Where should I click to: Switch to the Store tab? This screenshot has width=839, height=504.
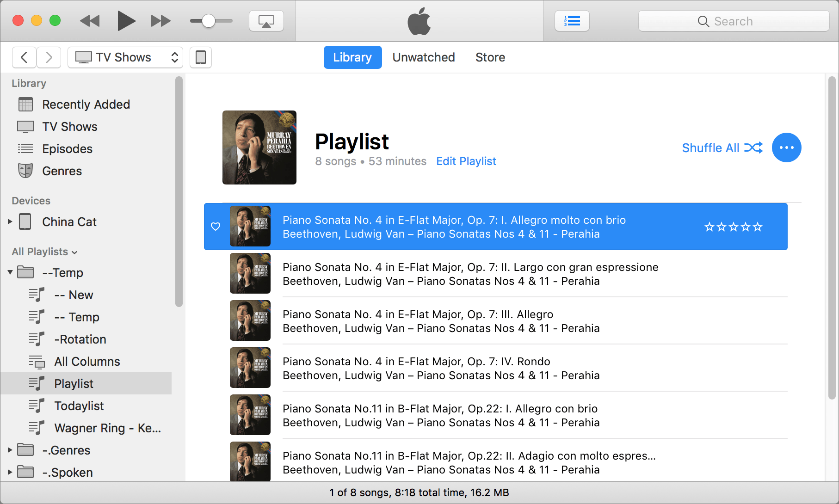coord(490,57)
